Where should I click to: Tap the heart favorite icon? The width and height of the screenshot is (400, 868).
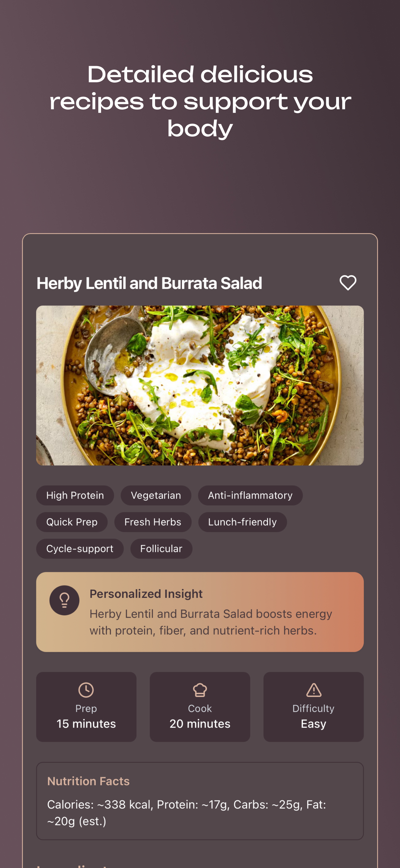[348, 283]
